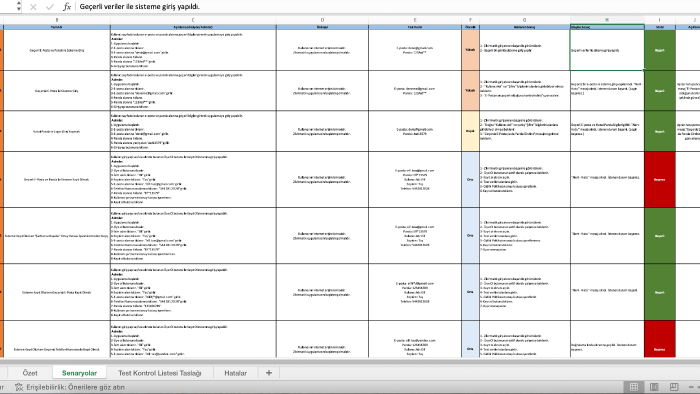Screen dimensions: 700x394
Task: Click the selected green-bordered cell in column H
Action: [607, 50]
